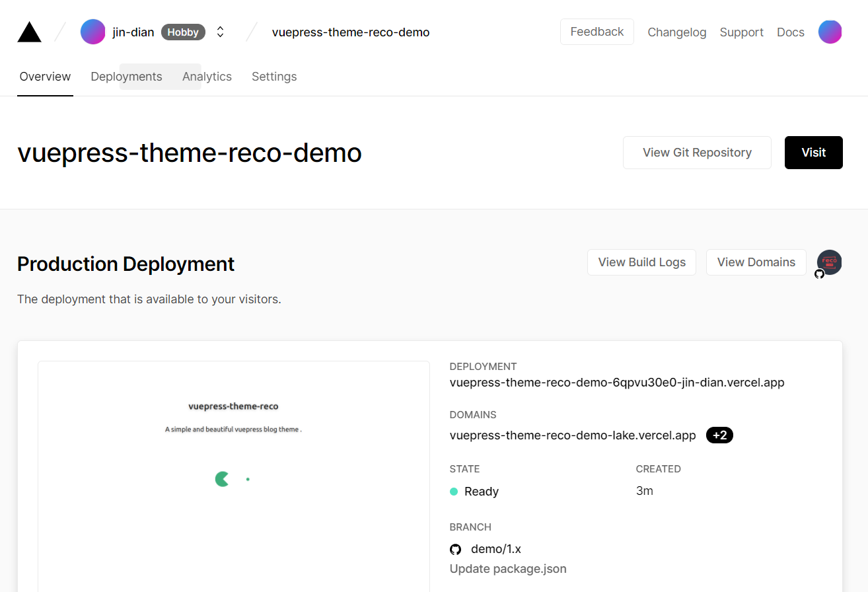Open the vuepress-theme-reco-demo-lake.vercel.app domain link
868x592 pixels.
[x=573, y=435]
